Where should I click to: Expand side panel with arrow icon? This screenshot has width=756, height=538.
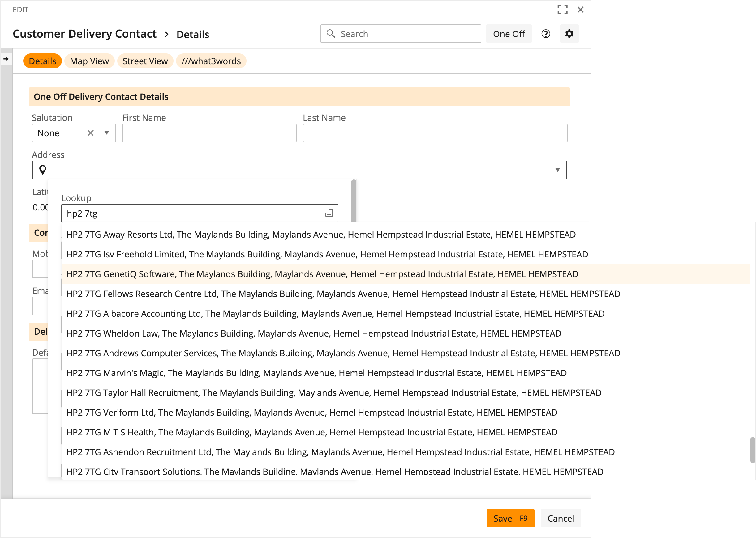click(x=6, y=59)
